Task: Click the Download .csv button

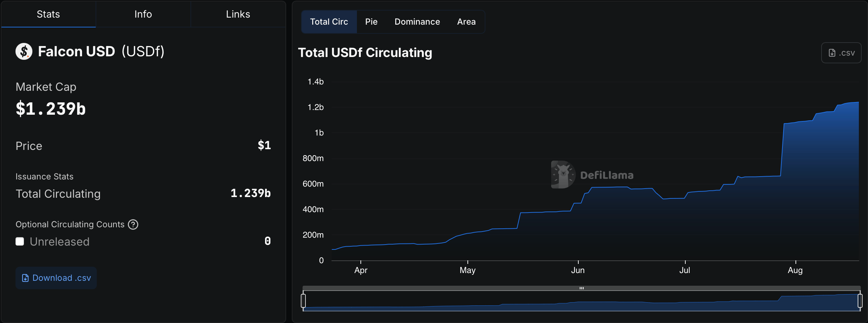Action: pyautogui.click(x=56, y=278)
